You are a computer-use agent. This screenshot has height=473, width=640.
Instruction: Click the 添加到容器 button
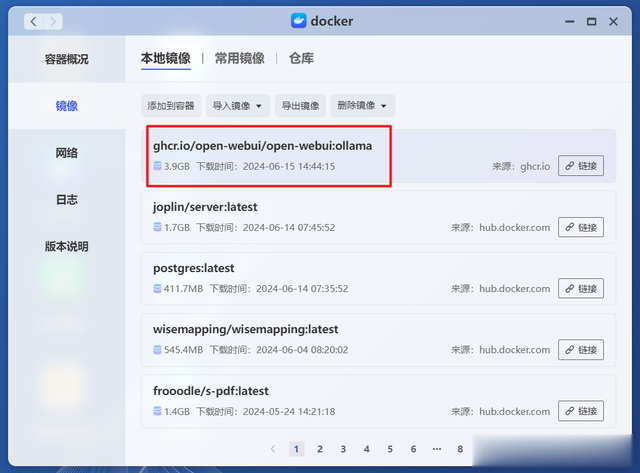tap(171, 106)
